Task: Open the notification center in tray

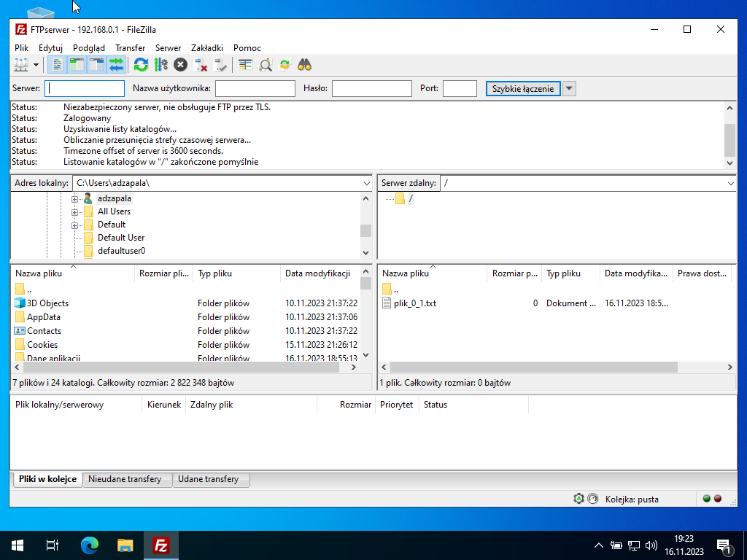Action: click(x=724, y=545)
